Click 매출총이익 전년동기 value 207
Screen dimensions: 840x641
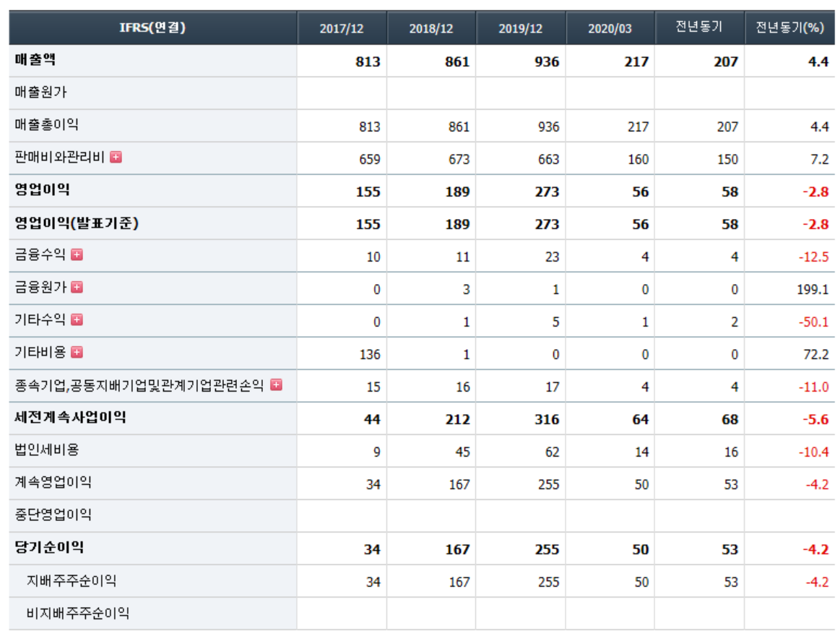click(727, 126)
